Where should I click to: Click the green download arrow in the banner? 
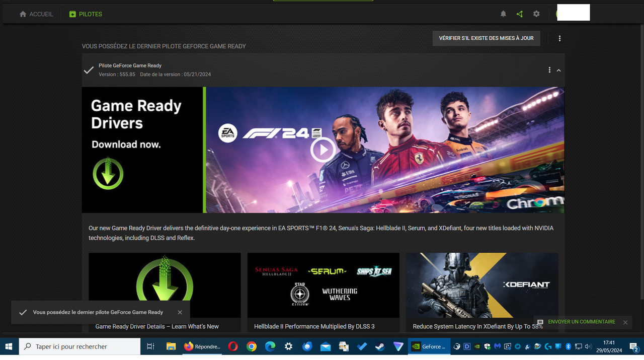click(x=108, y=174)
